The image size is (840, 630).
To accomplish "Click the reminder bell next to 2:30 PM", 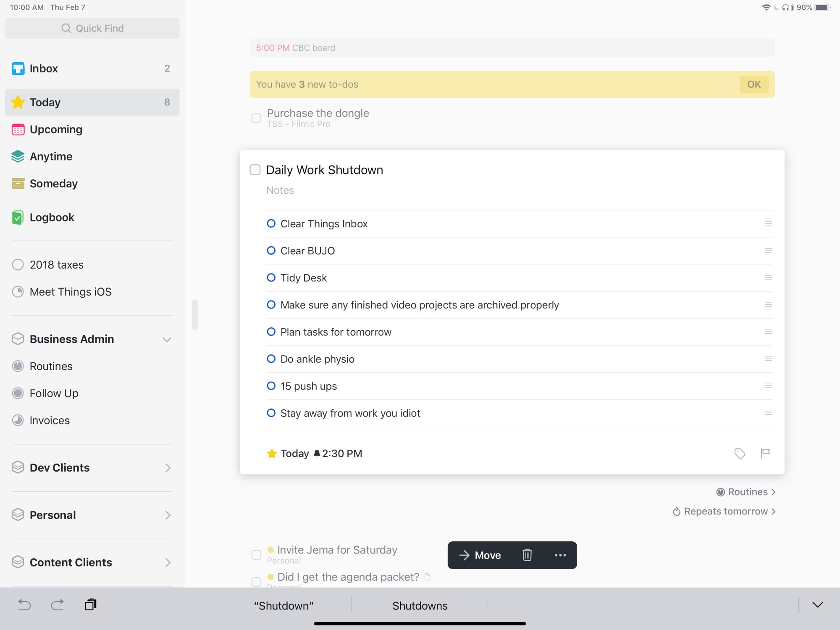I will click(317, 453).
